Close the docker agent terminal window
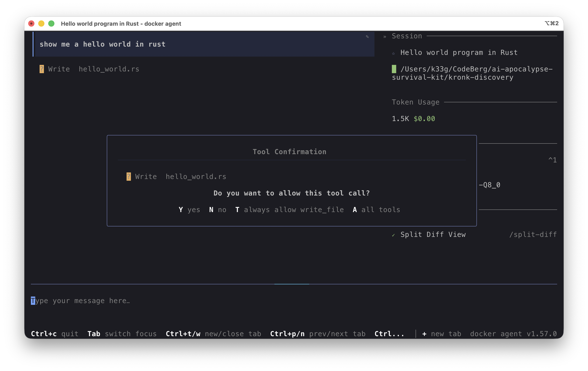This screenshot has width=588, height=371. point(31,24)
